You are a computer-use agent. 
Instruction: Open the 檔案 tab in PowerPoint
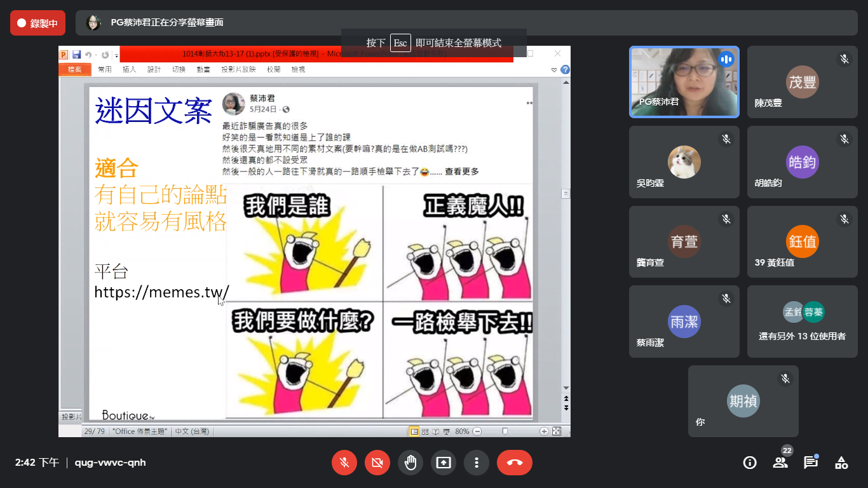(x=74, y=69)
